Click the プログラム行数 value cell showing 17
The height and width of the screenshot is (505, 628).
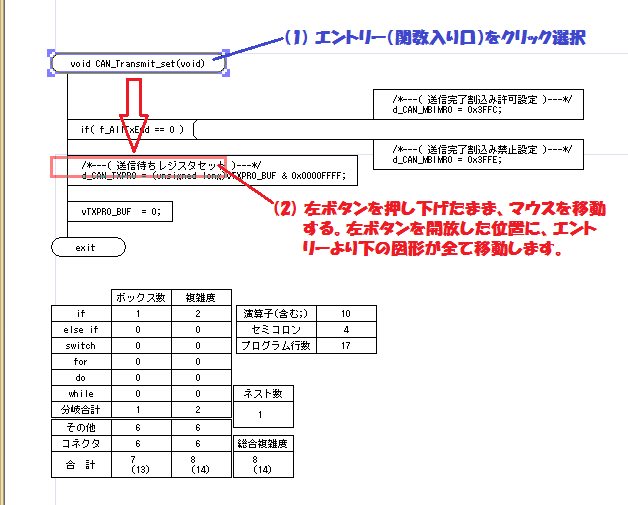coord(346,346)
